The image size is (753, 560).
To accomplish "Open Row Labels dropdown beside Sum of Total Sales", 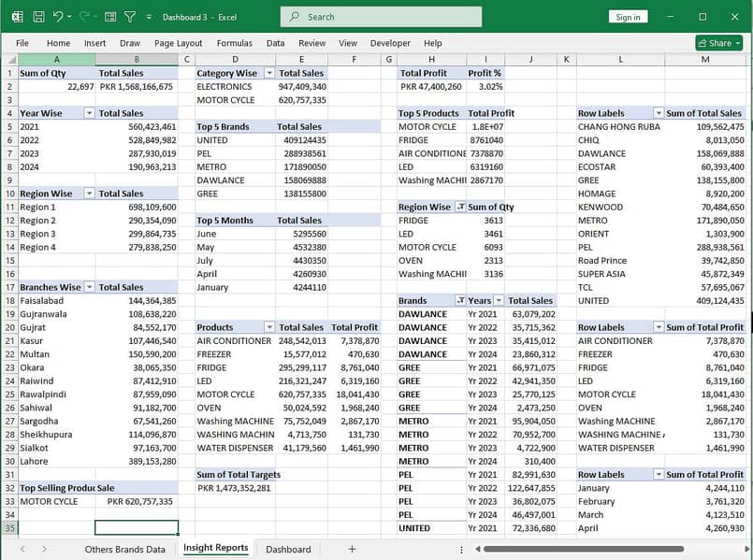I will [x=659, y=113].
